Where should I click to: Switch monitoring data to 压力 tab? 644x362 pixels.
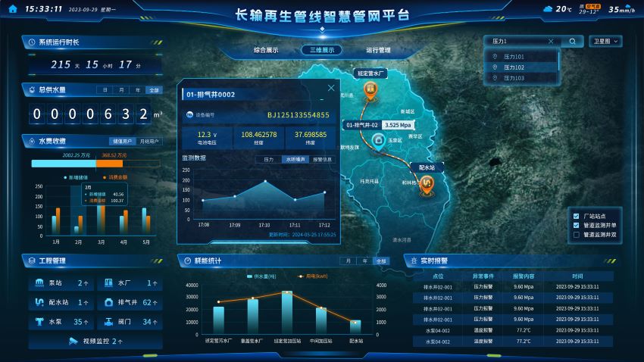[269, 159]
